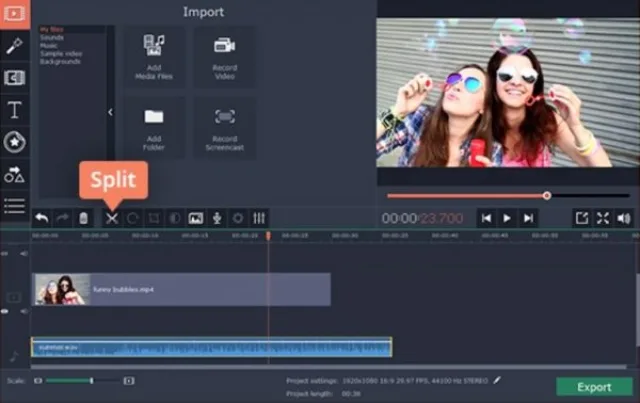Viewport: 640px width, 403px height.
Task: Play the preview video
Action: tap(507, 218)
